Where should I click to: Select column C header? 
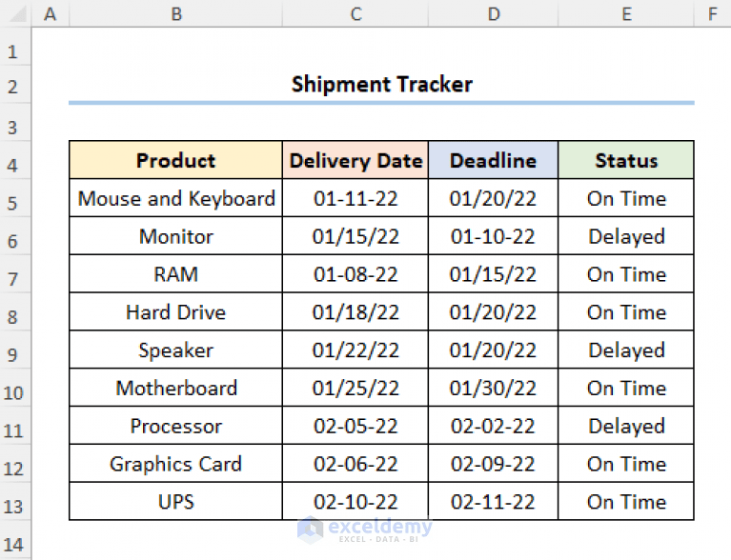pyautogui.click(x=355, y=14)
